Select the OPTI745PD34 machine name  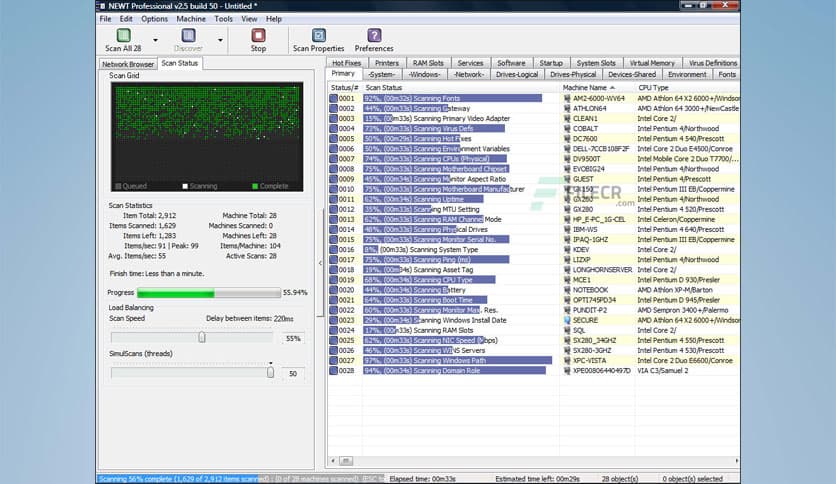point(594,300)
